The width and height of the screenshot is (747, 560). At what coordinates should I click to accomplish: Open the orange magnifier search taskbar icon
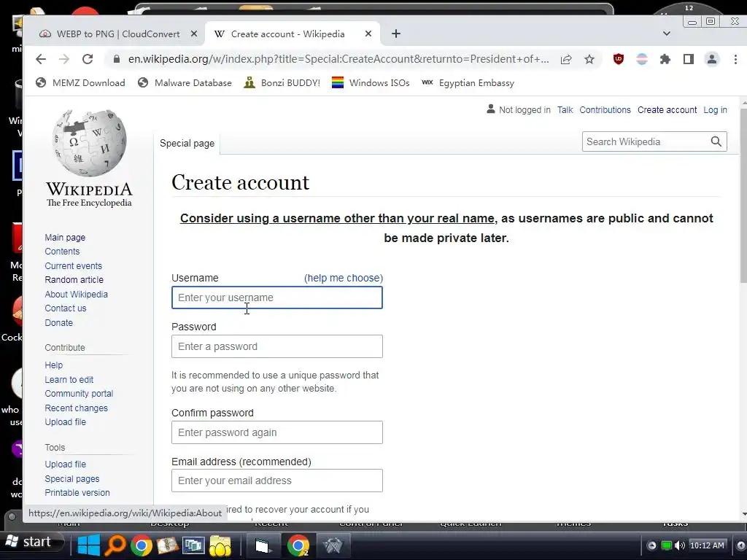tap(115, 545)
